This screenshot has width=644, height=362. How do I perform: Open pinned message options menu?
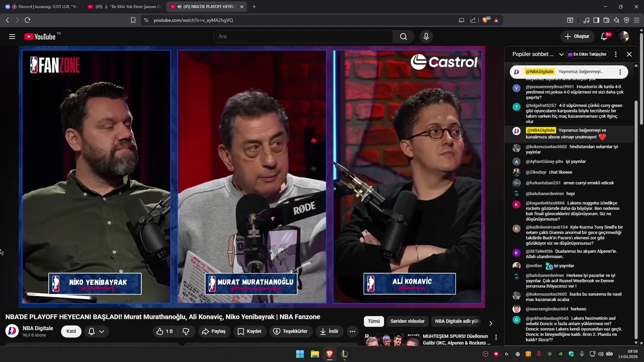coord(620,72)
